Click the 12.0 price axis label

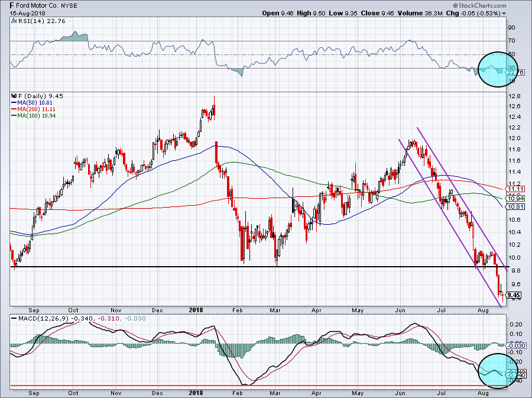tap(515, 138)
